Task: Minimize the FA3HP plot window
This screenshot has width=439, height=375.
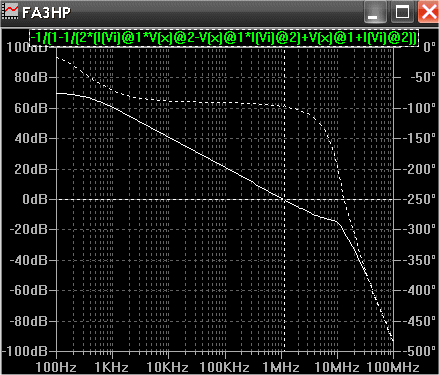Action: pyautogui.click(x=375, y=12)
